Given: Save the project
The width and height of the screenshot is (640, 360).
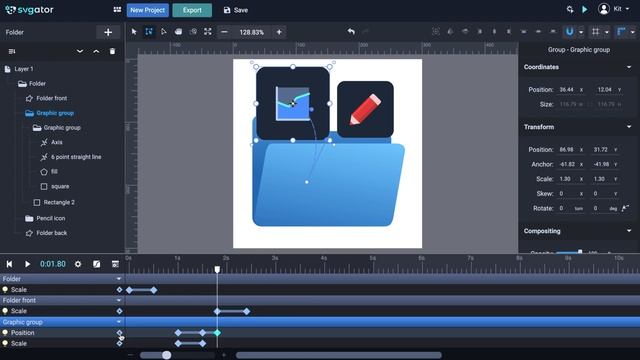Looking at the screenshot, I should (236, 10).
